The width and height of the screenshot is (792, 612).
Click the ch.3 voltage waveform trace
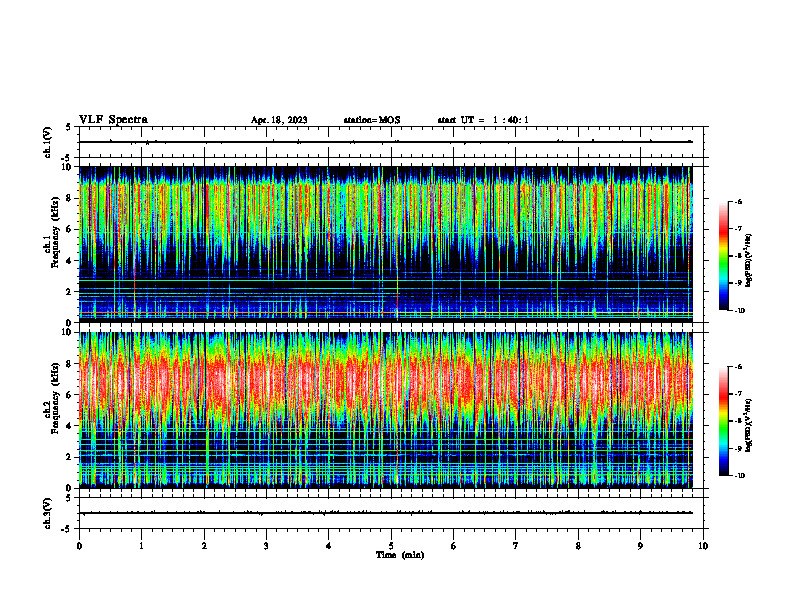click(385, 513)
